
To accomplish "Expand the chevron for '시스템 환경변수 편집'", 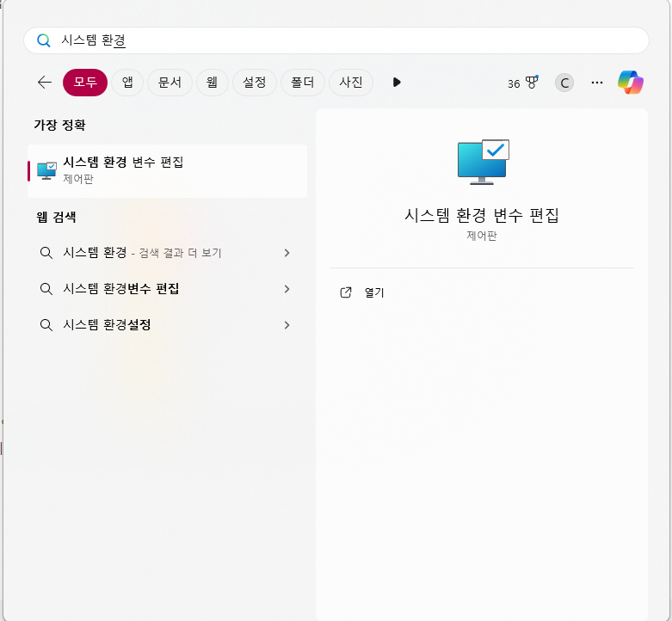I will [287, 289].
